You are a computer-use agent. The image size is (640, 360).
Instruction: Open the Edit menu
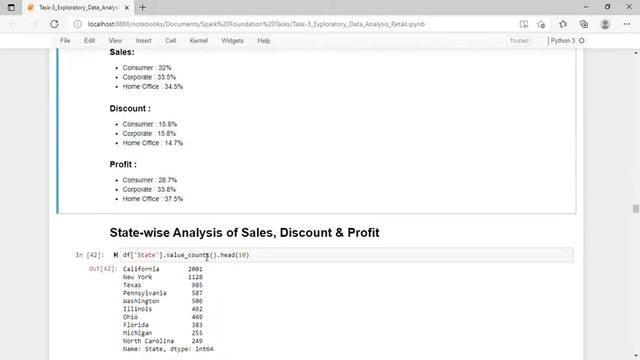pos(89,41)
